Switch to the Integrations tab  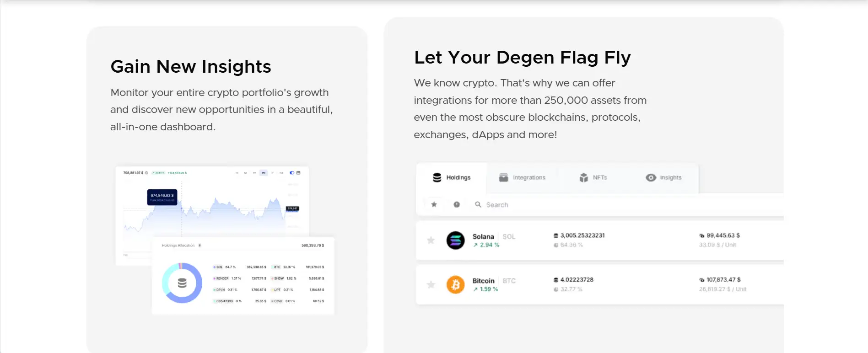(x=522, y=177)
